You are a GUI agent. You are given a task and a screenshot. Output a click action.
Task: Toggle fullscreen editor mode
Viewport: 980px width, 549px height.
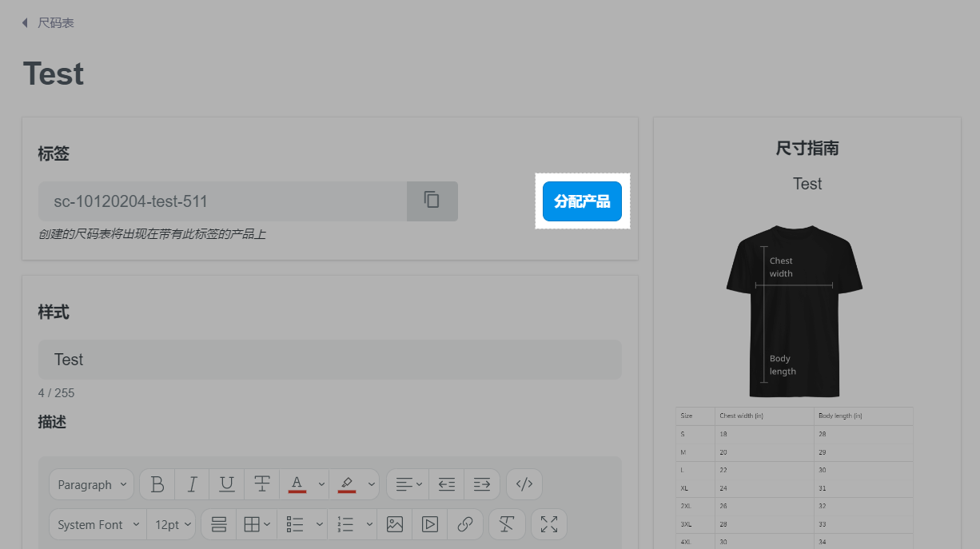(549, 524)
